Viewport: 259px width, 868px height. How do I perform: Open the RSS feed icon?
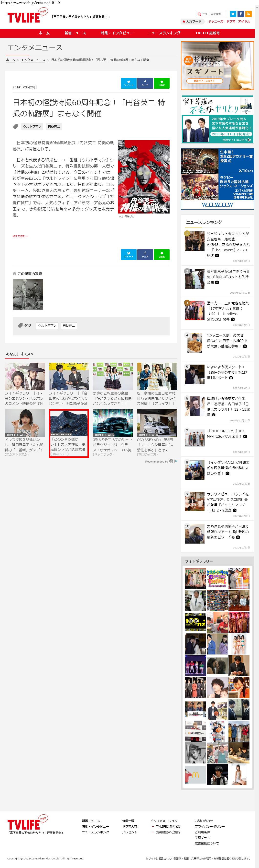pyautogui.click(x=248, y=14)
